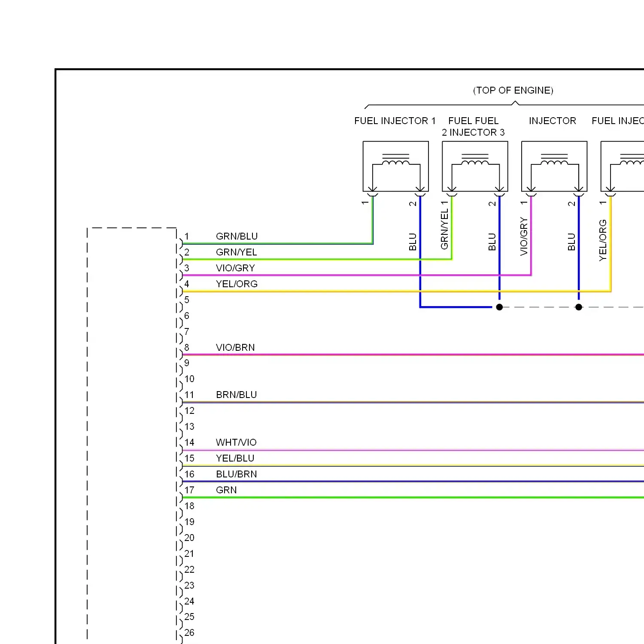Image resolution: width=644 pixels, height=644 pixels.
Task: Click connector pin number 20
Action: coord(189,538)
